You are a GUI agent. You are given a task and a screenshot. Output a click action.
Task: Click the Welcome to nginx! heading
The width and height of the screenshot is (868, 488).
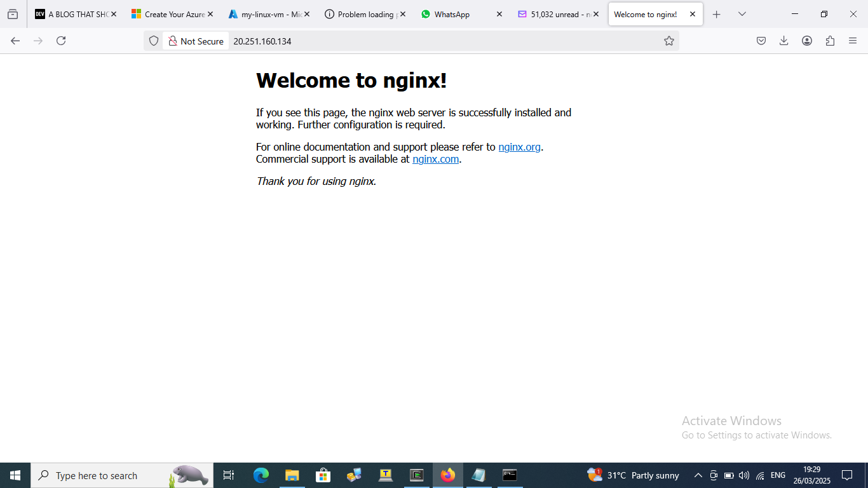coord(351,81)
